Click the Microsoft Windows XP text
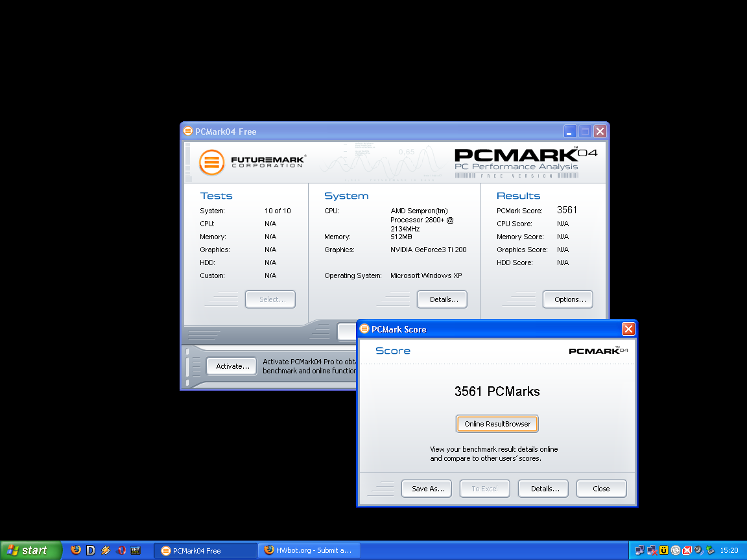This screenshot has width=747, height=560. (x=426, y=275)
